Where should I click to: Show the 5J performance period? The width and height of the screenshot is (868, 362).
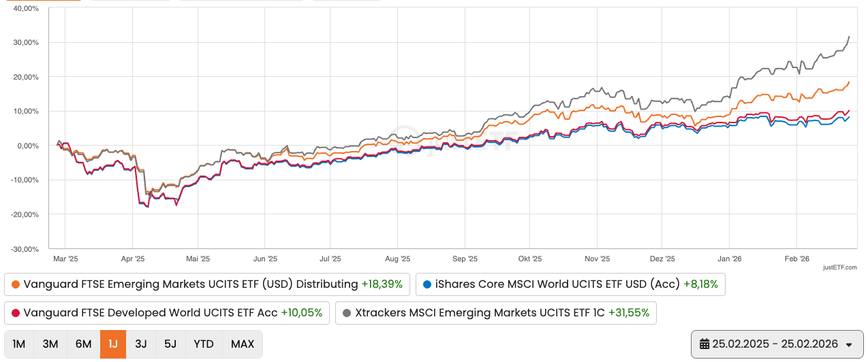[170, 344]
